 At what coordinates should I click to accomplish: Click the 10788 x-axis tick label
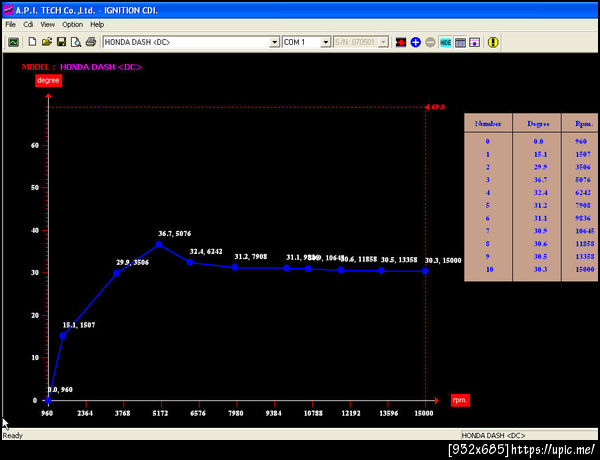[x=313, y=413]
